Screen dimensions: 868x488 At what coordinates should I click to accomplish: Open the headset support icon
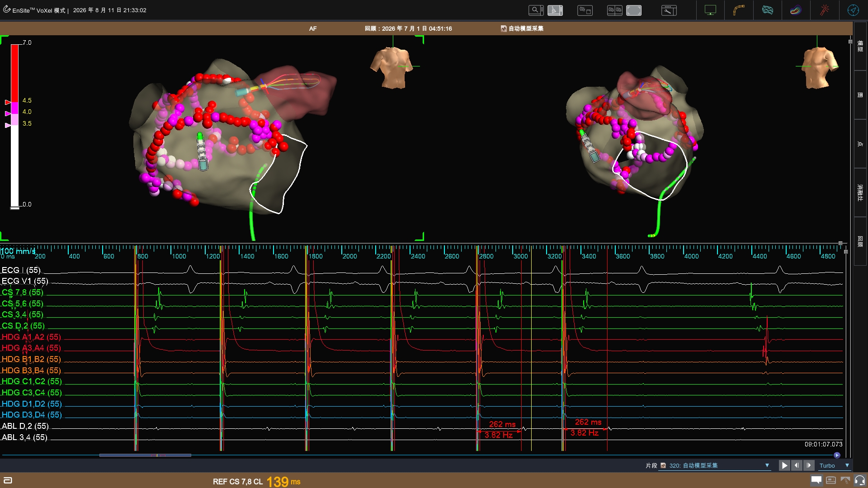coord(860,480)
